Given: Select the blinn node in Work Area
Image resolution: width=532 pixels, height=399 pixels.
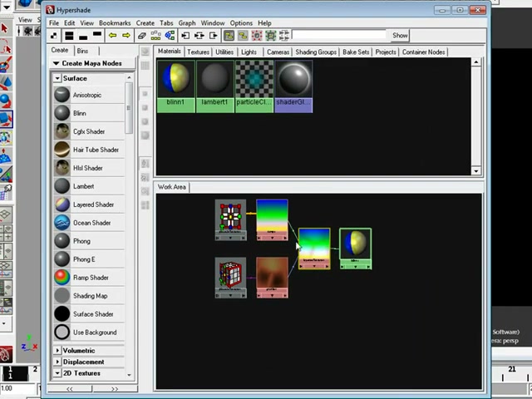Looking at the screenshot, I should click(x=355, y=249).
